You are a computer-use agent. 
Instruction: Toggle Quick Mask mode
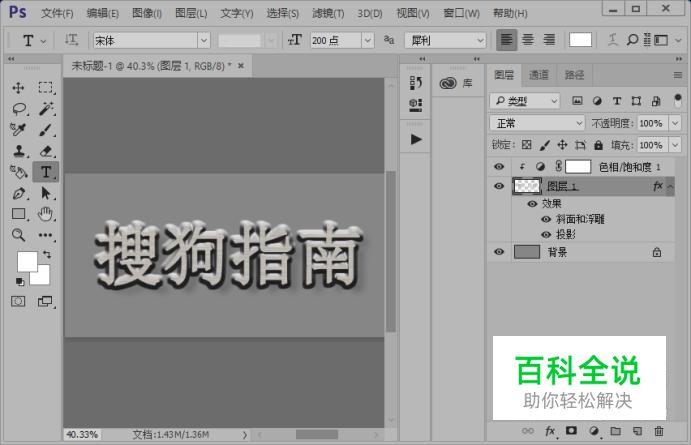pyautogui.click(x=18, y=301)
